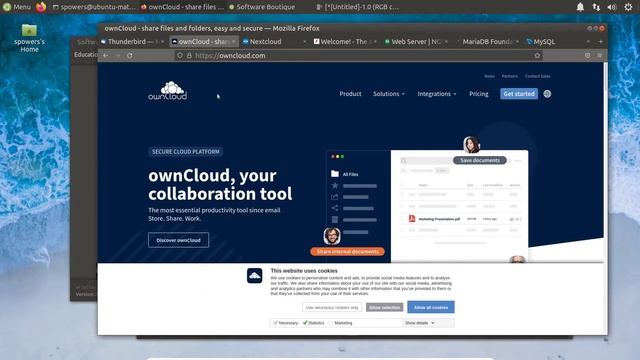Click the Firefox icon in the top panel

pyautogui.click(x=41, y=7)
